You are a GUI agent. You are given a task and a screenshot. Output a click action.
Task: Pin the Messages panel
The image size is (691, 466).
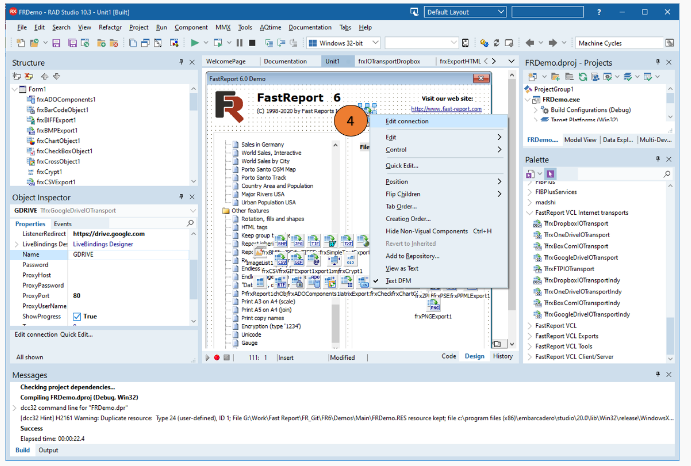point(658,374)
